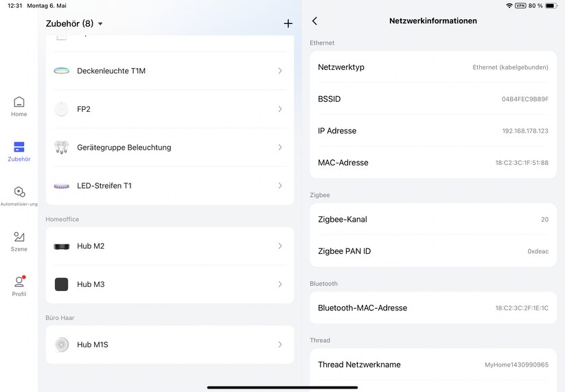
Task: Tap the Hub M2 device icon
Action: [62, 246]
